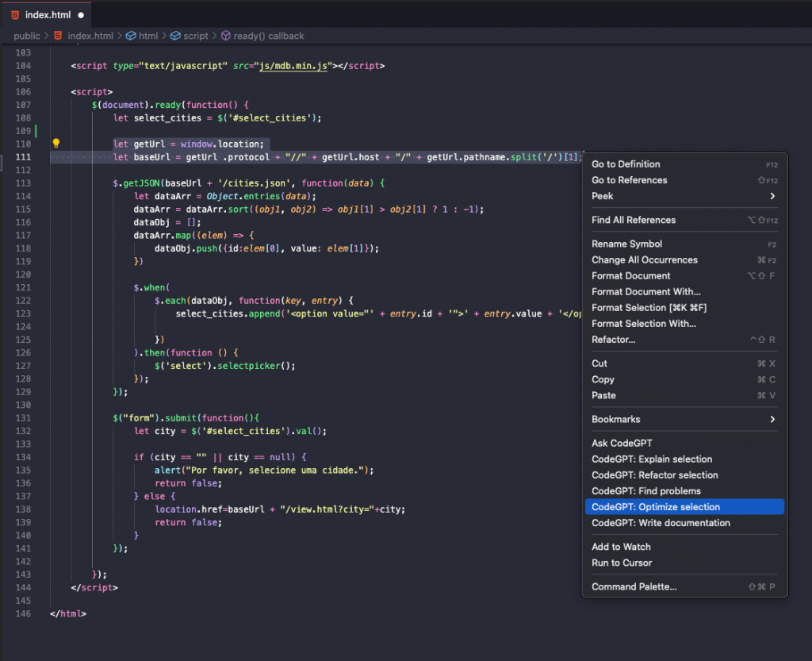Select Change All Occurrences
Viewport: 812px width, 661px height.
click(684, 260)
